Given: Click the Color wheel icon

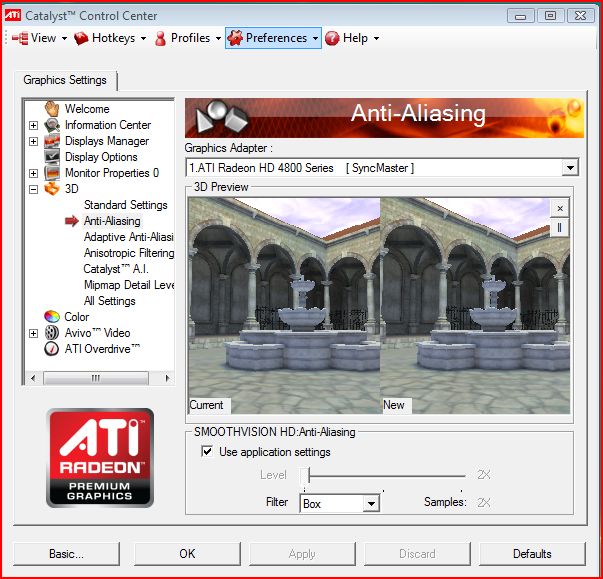Looking at the screenshot, I should click(x=52, y=317).
